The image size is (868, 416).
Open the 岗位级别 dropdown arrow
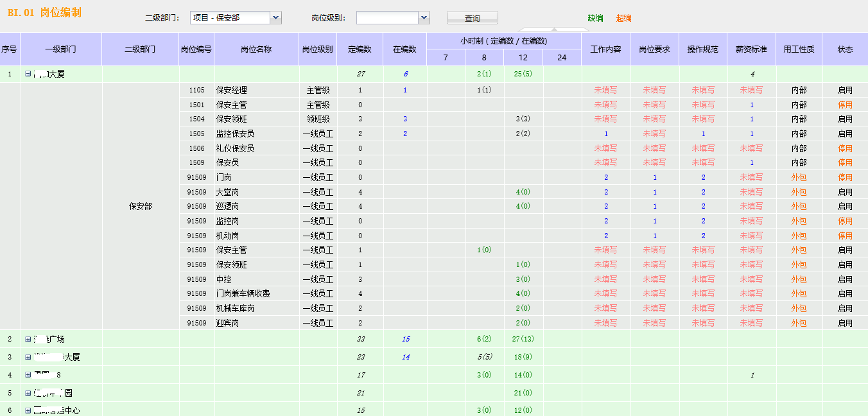coord(423,18)
